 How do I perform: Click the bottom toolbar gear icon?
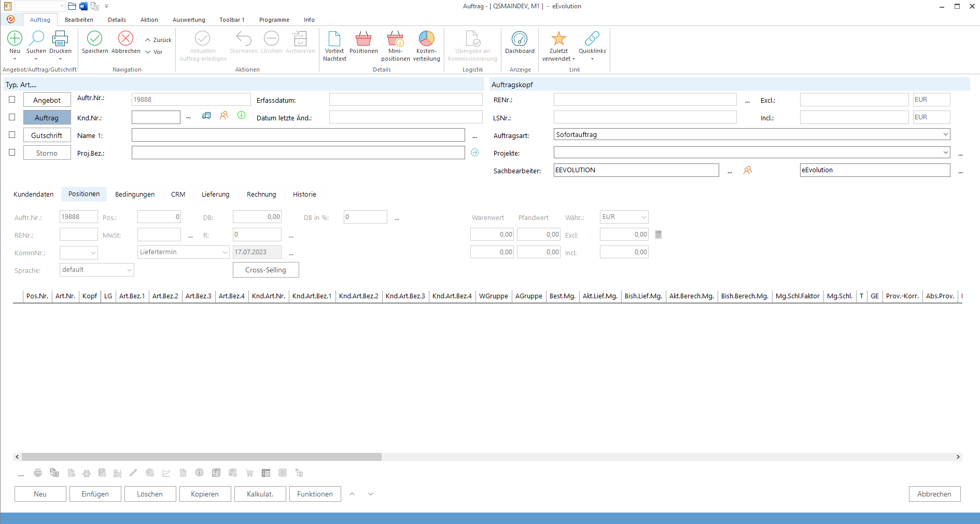(x=87, y=473)
